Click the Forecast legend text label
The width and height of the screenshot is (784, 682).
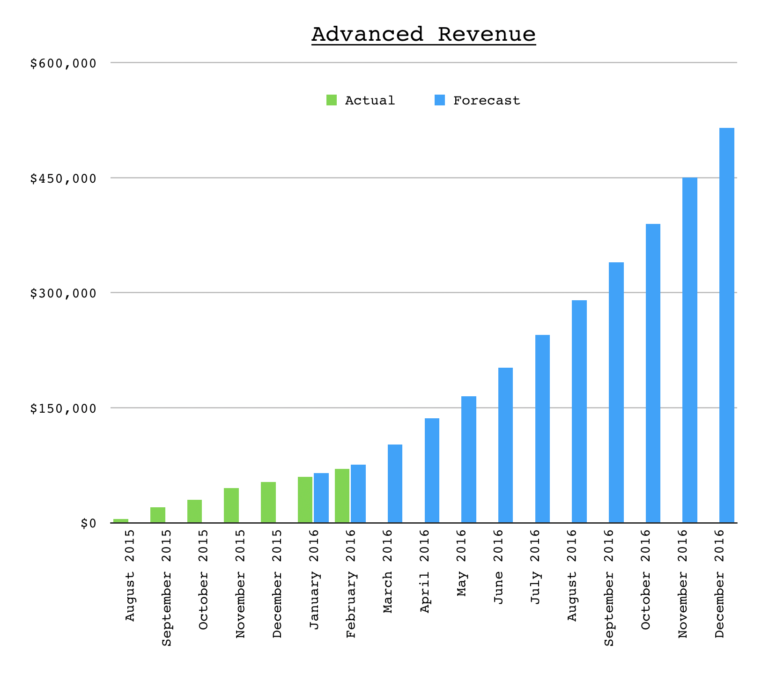486,100
